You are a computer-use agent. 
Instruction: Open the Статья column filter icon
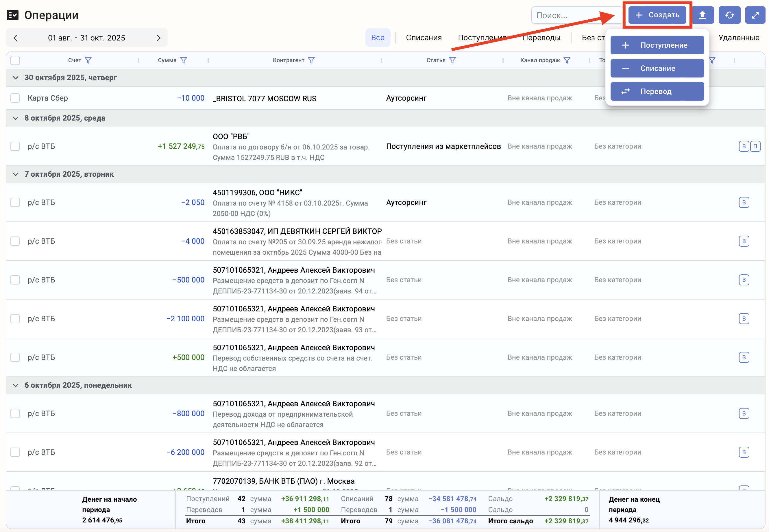coord(452,60)
